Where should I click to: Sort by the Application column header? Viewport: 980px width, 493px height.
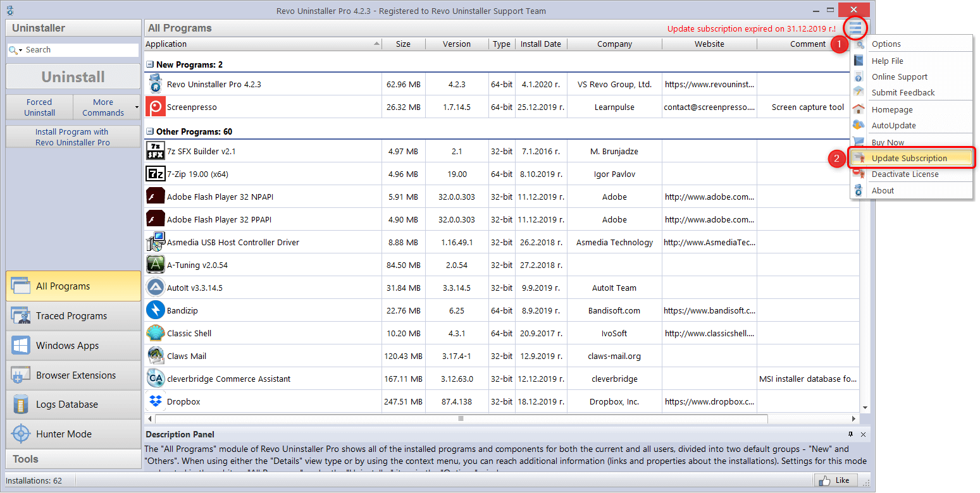tap(263, 44)
